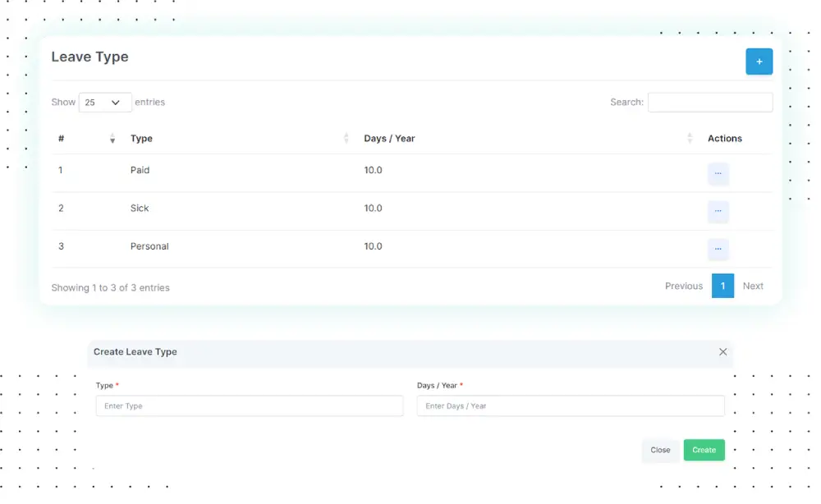Click the blue plus add leave type button

point(759,62)
